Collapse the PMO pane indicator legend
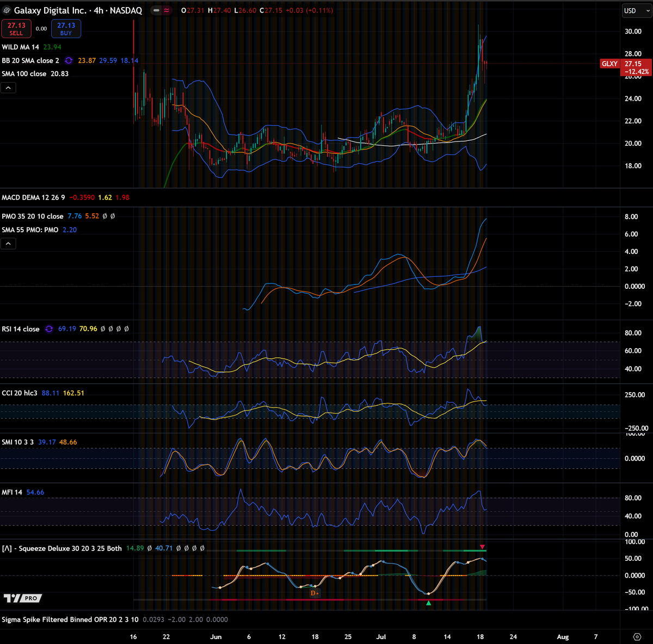The image size is (653, 644). click(x=8, y=244)
